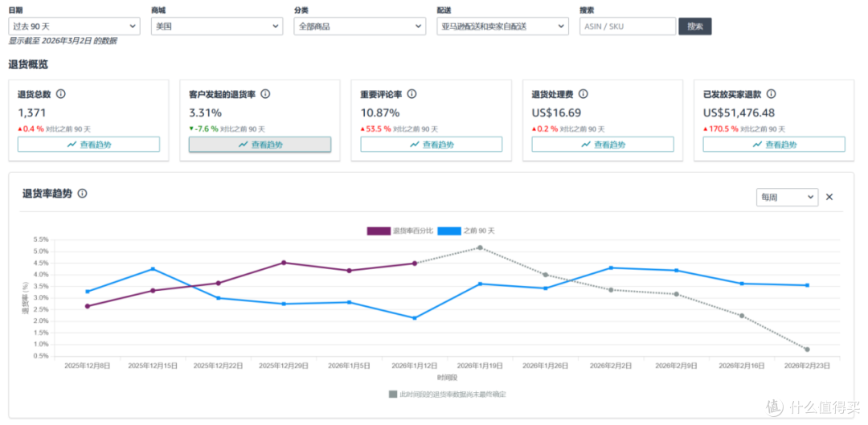868x425 pixels.
Task: Select blue data point at 2025年12月15日
Action: click(153, 269)
